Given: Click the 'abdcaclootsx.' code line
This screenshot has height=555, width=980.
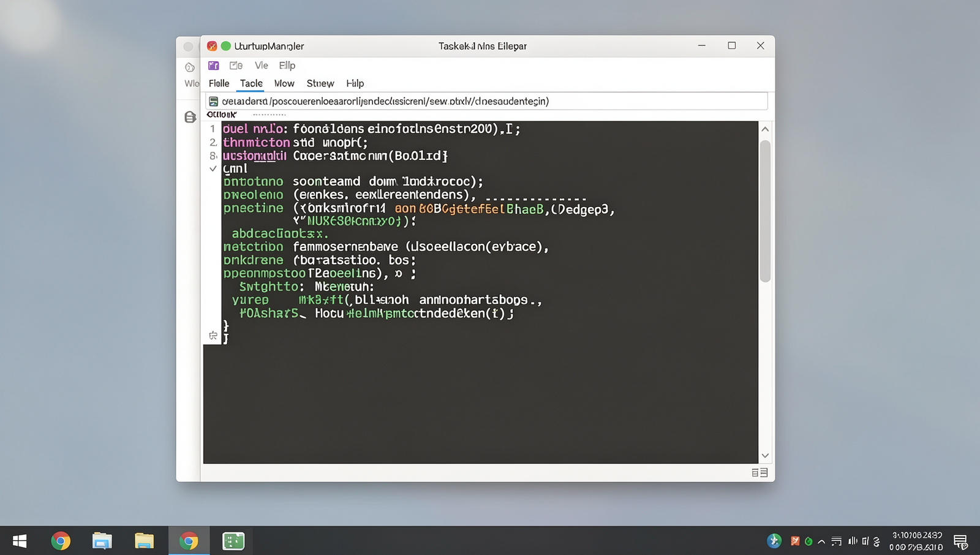Looking at the screenshot, I should (280, 233).
